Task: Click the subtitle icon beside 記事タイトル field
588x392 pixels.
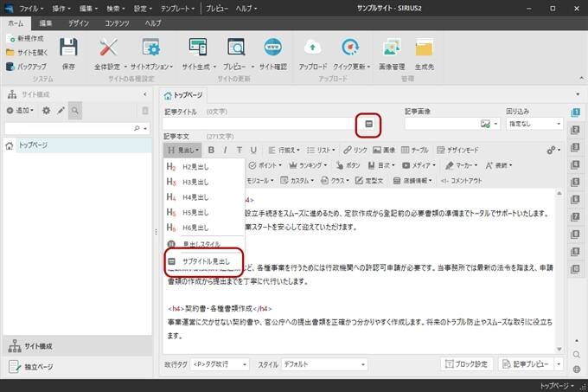Action: (x=369, y=125)
